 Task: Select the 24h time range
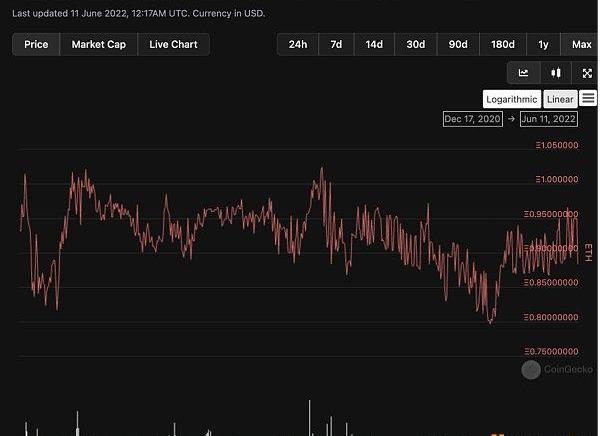click(x=298, y=45)
